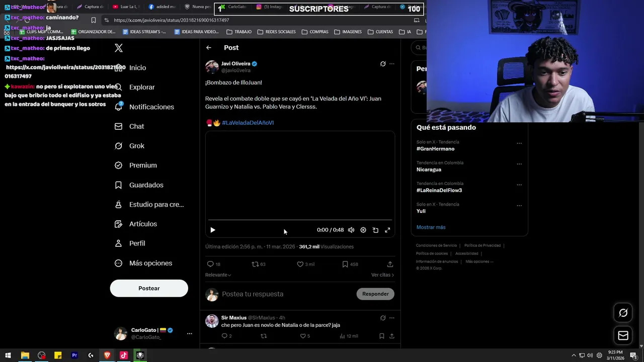Click the Postear button
644x362 pixels.
click(149, 288)
